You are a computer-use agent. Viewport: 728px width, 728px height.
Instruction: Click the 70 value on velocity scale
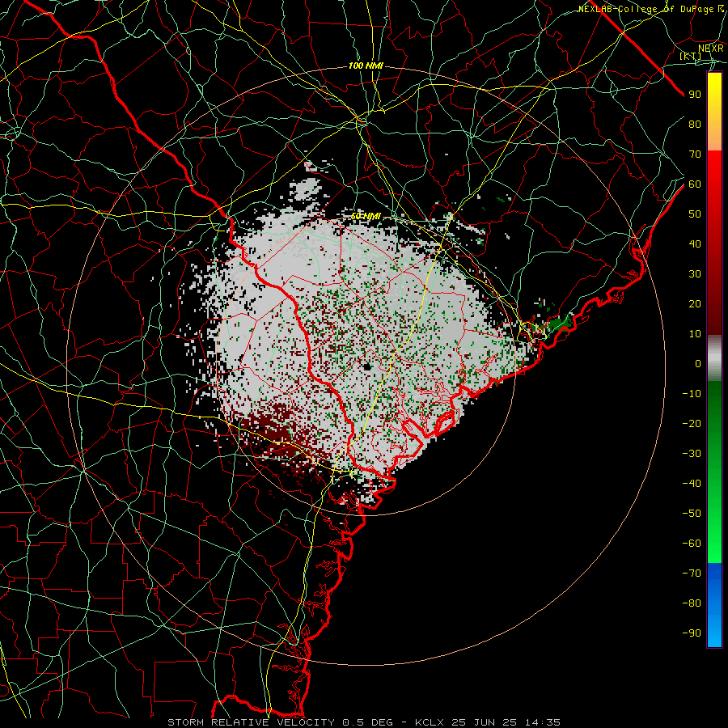pos(695,154)
